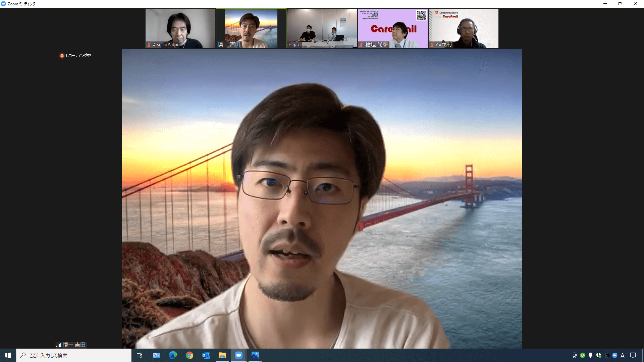Viewport: 644px width, 362px height.
Task: Open Microsoft Edge from taskbar
Action: (173, 355)
